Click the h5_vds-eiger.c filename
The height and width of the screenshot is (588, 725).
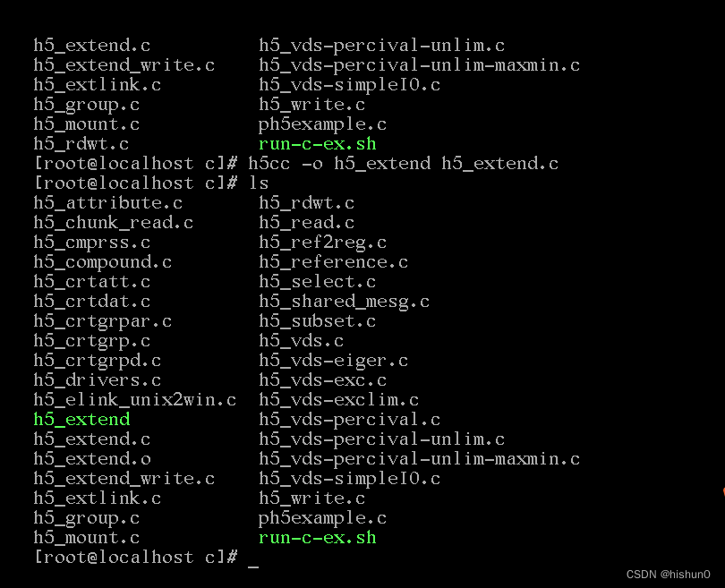(333, 361)
